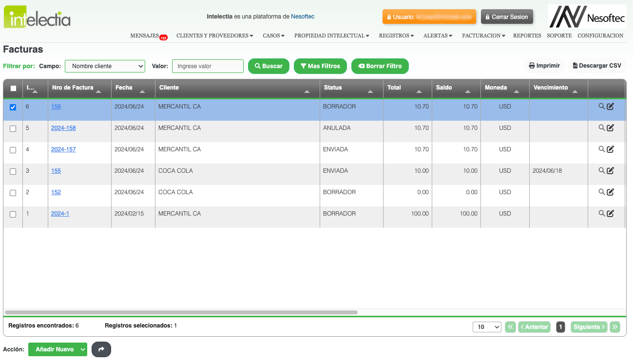Open invoice link 2024-158

(63, 128)
